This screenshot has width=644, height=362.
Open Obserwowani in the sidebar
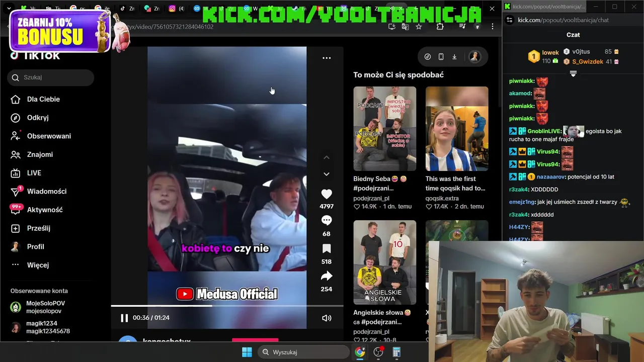click(x=49, y=136)
